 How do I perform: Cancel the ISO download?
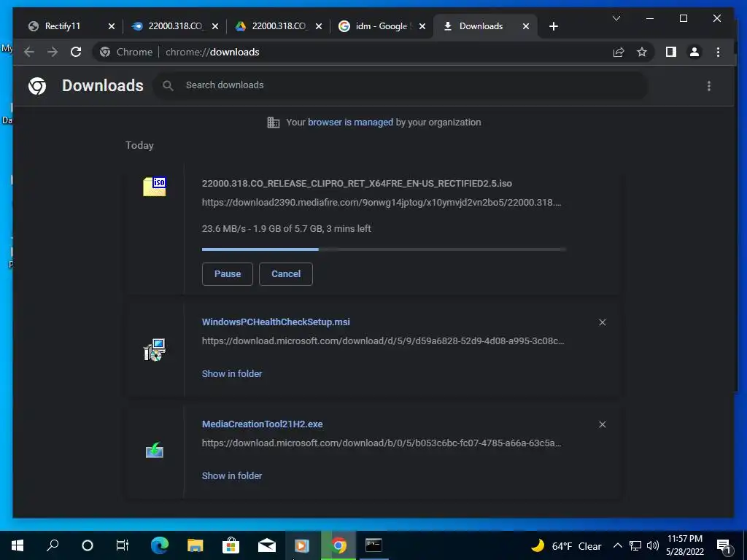(286, 274)
